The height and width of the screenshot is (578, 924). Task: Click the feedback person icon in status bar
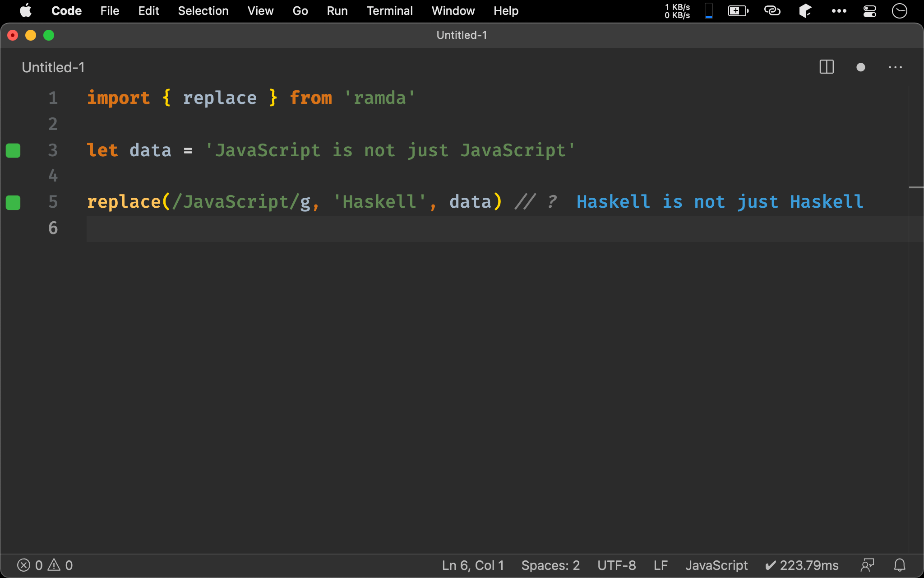click(867, 565)
